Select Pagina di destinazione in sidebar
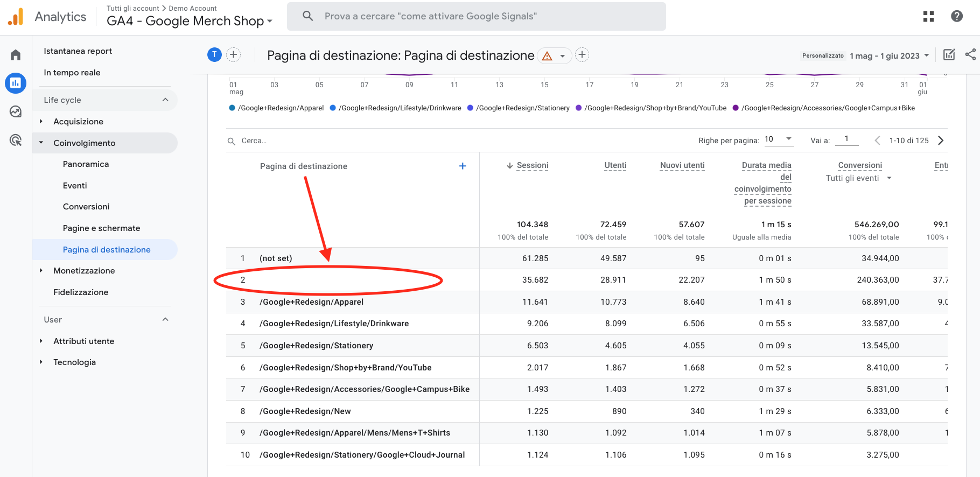The width and height of the screenshot is (980, 477). point(107,250)
